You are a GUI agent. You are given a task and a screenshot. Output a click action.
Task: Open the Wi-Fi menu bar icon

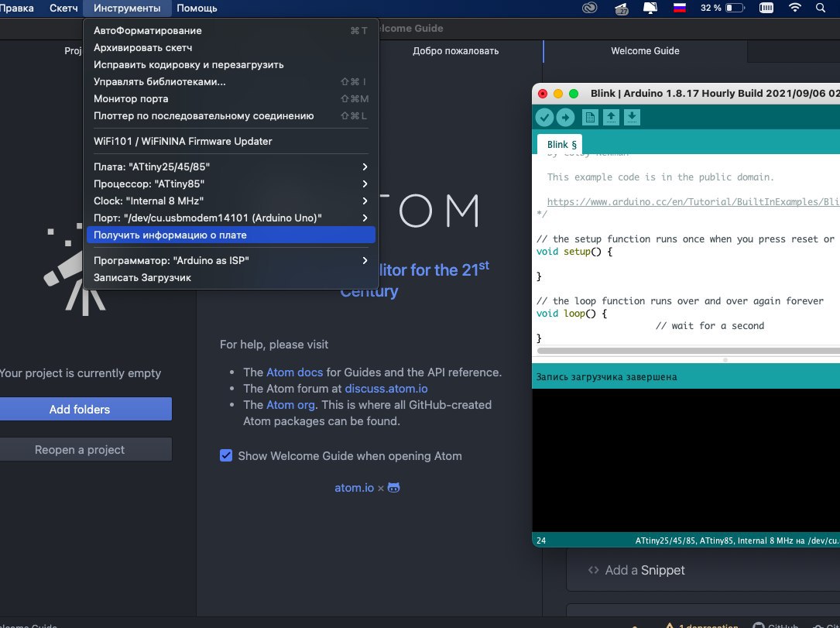click(795, 8)
